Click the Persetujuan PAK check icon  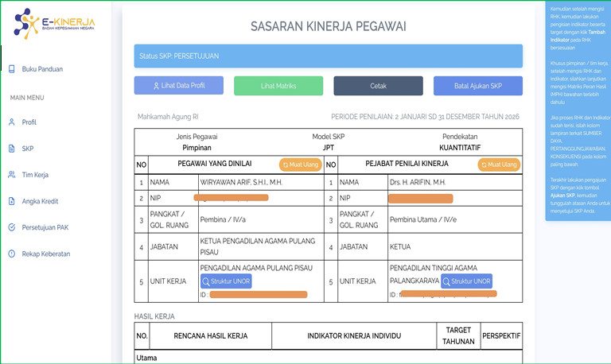pos(12,227)
